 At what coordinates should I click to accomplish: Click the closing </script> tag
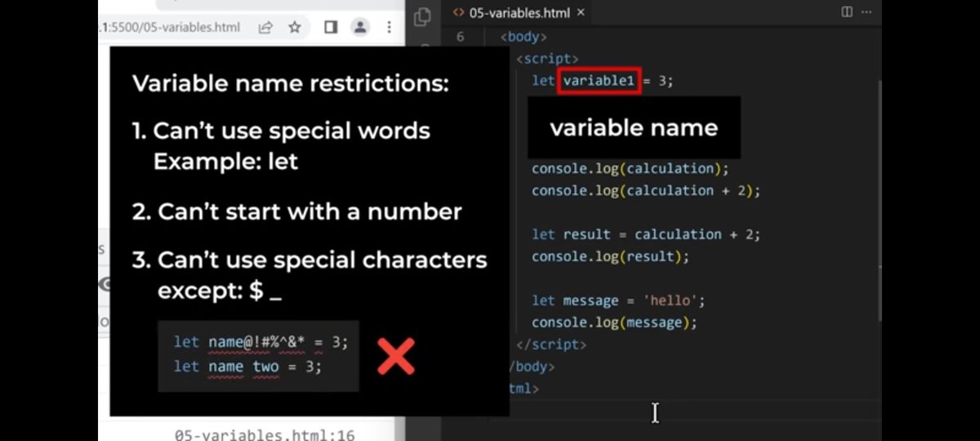551,345
